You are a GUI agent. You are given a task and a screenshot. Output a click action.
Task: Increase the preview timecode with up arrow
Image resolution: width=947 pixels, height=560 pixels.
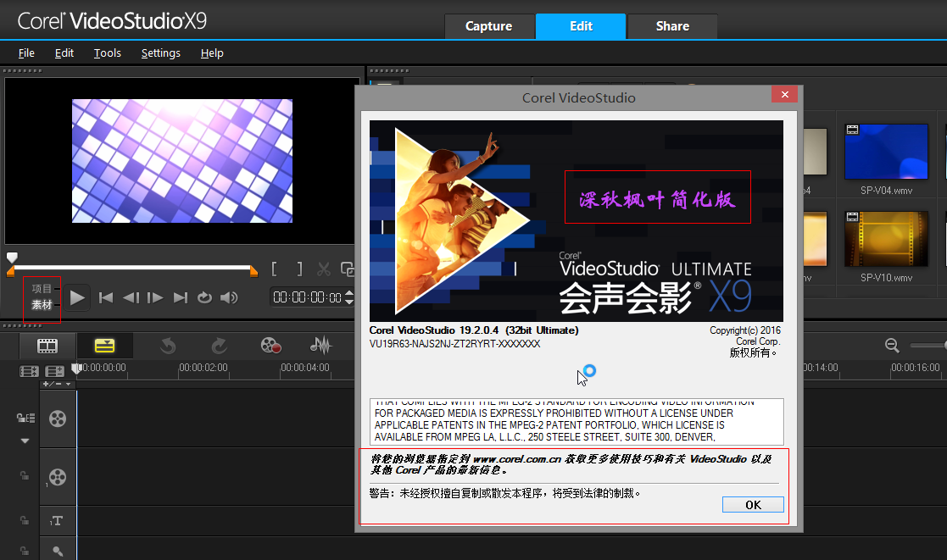pos(349,293)
